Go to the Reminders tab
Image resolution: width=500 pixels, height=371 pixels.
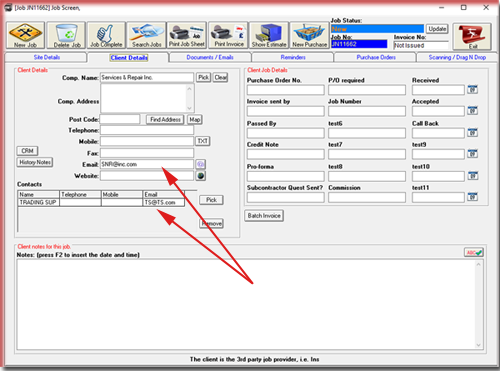coord(293,57)
